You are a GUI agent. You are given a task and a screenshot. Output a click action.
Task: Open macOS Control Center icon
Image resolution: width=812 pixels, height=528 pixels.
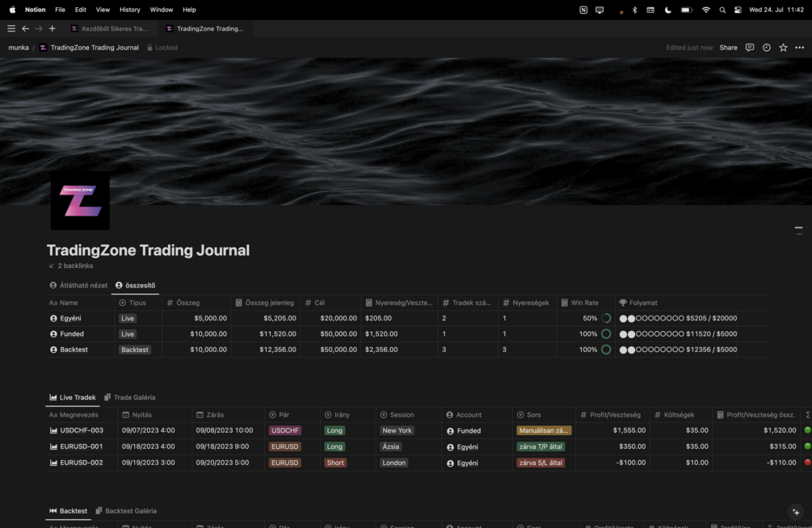(x=738, y=10)
